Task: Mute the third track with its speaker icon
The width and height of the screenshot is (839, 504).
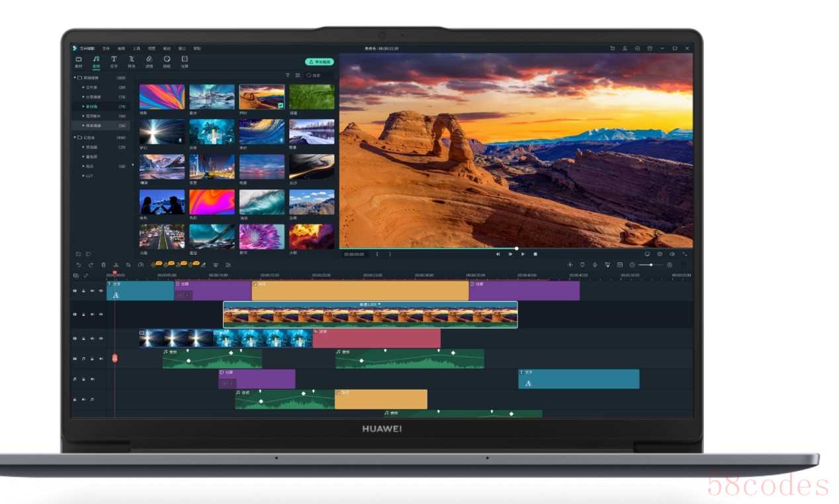Action: [x=92, y=339]
